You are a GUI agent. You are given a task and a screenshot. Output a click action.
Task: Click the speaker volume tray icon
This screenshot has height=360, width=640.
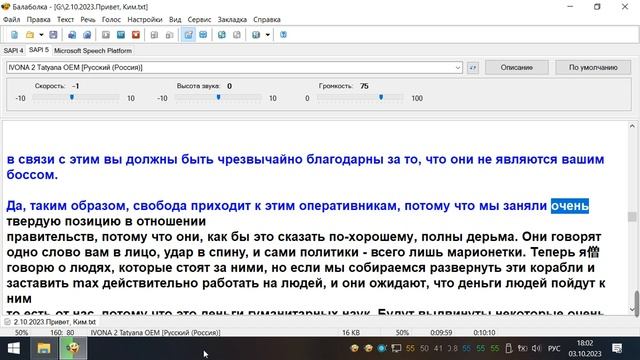(536, 348)
